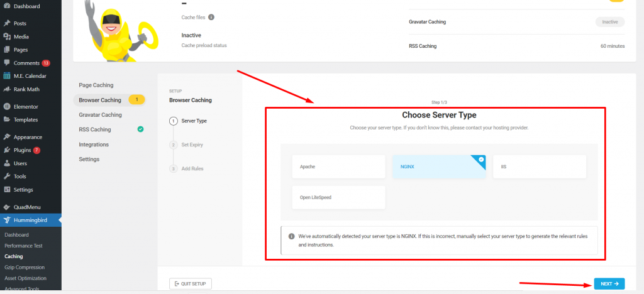
Task: Open RSS Caching tab
Action: point(95,129)
